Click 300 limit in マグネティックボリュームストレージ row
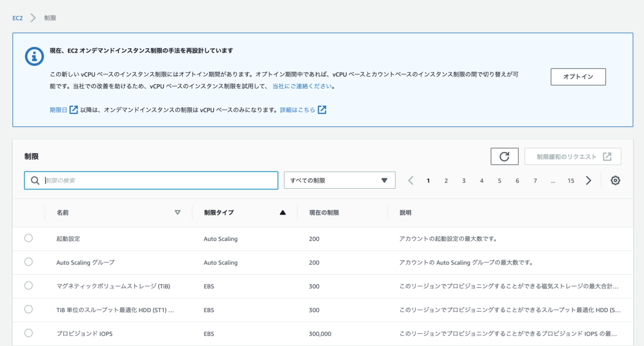This screenshot has height=346, width=644. pos(314,286)
